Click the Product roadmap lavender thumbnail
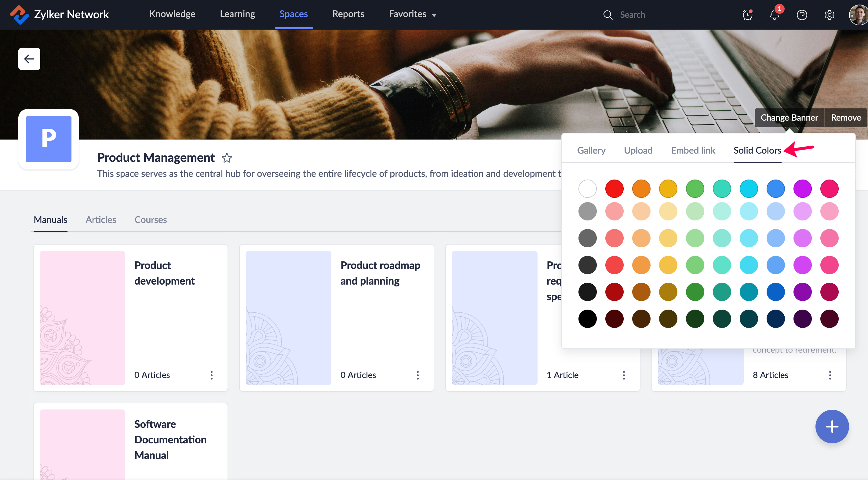868x480 pixels. [x=288, y=318]
